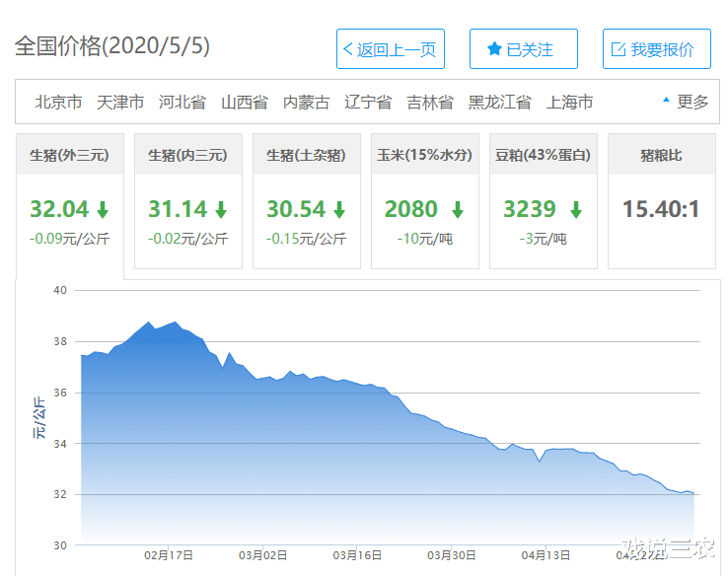The width and height of the screenshot is (728, 576).
Task: Click the 36 y-axis value
Action: click(60, 393)
